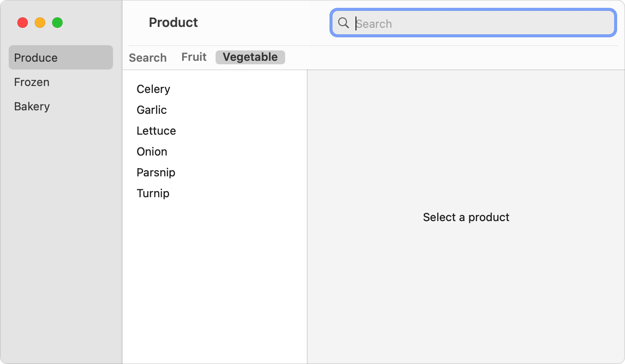Viewport: 625px width, 364px height.
Task: Select Celery from the product list
Action: click(153, 89)
